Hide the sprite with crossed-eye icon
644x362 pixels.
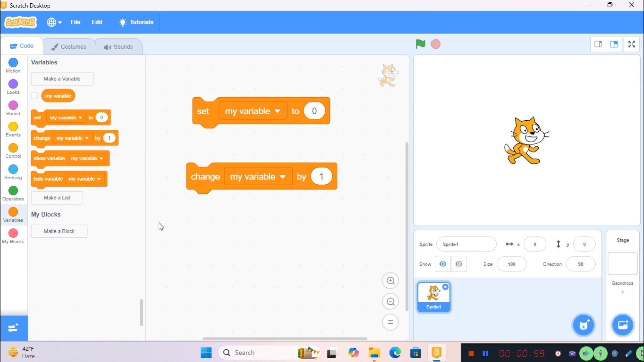[x=459, y=264]
